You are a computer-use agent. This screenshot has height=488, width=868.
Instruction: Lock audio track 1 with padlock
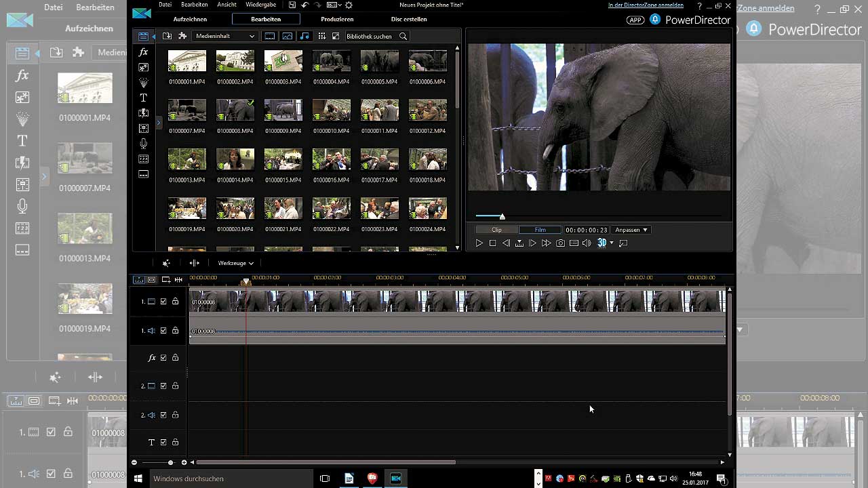point(175,331)
